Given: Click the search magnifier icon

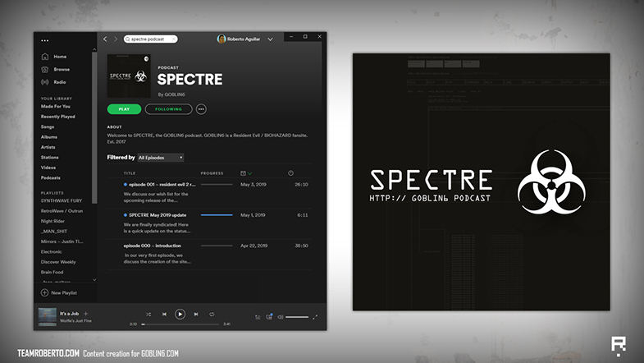Looking at the screenshot, I should point(128,39).
